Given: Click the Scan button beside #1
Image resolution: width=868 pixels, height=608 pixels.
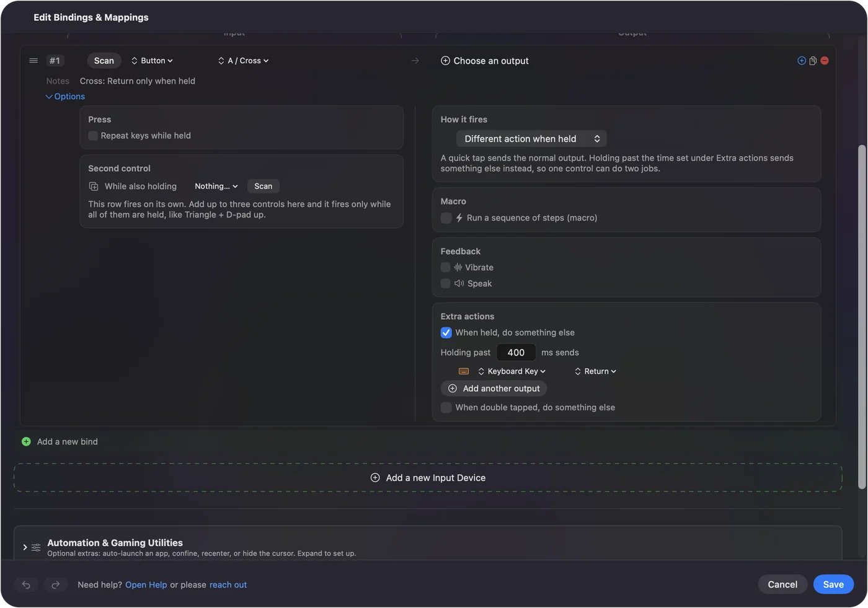Looking at the screenshot, I should [104, 61].
